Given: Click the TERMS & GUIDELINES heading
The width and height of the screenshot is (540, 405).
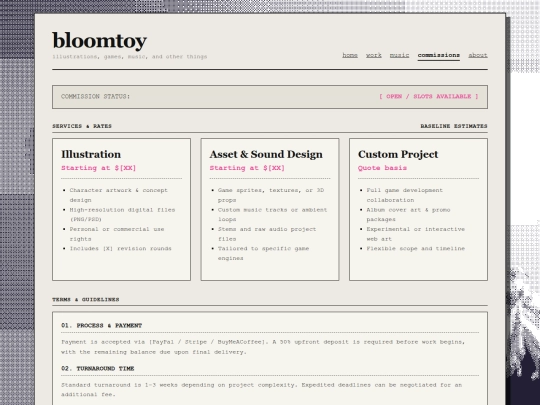Looking at the screenshot, I should point(86,300).
